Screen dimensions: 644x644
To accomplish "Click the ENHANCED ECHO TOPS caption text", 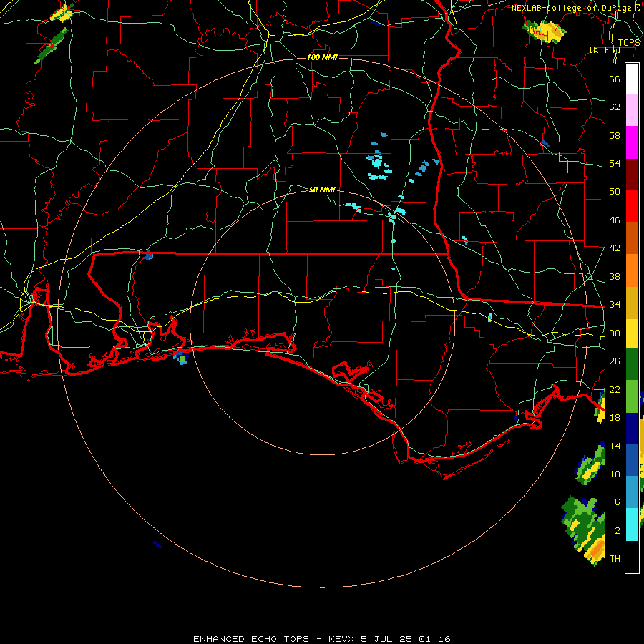I will click(251, 639).
